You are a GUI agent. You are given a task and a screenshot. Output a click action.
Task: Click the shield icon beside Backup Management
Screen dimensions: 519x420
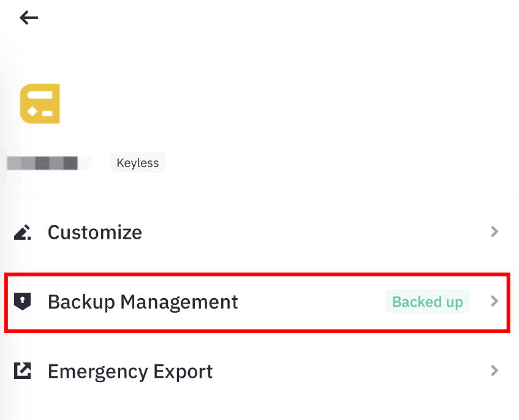pos(23,302)
